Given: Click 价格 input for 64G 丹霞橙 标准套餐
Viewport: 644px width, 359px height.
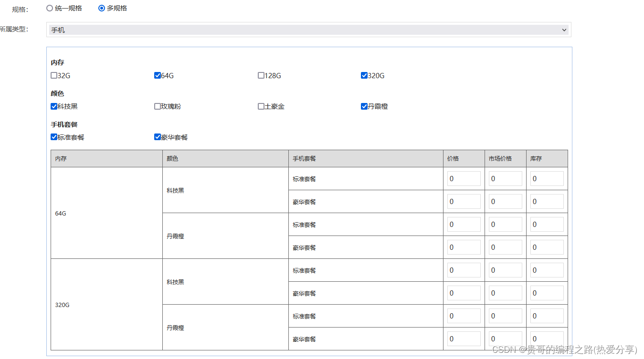Looking at the screenshot, I should [x=464, y=225].
